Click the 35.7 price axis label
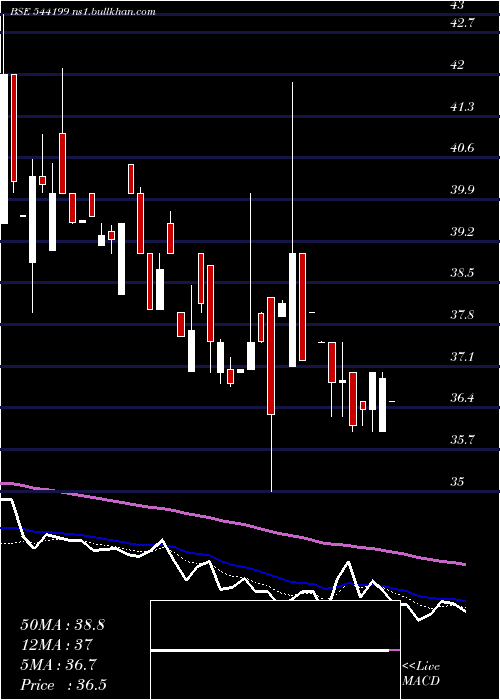500x700 pixels. pyautogui.click(x=462, y=440)
